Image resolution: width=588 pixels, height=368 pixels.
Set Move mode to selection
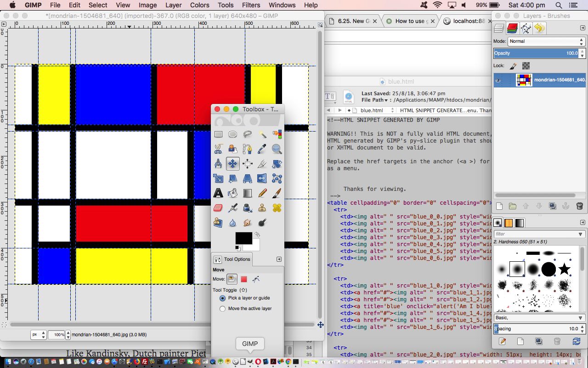(244, 279)
